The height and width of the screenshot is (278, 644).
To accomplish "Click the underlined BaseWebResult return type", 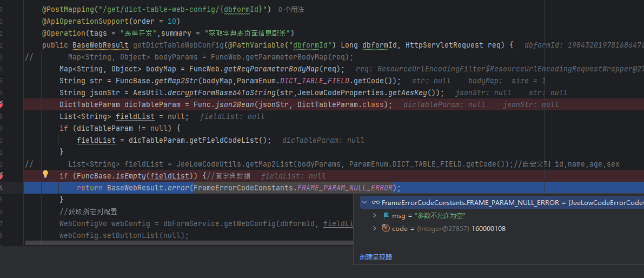I will coord(101,45).
